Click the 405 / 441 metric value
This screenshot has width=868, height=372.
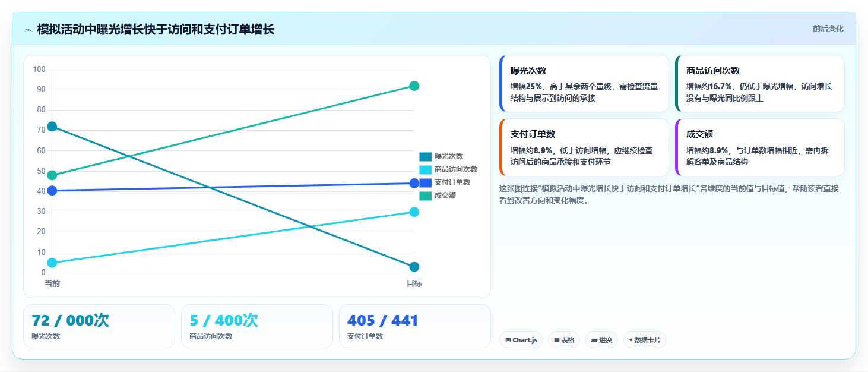(x=383, y=320)
